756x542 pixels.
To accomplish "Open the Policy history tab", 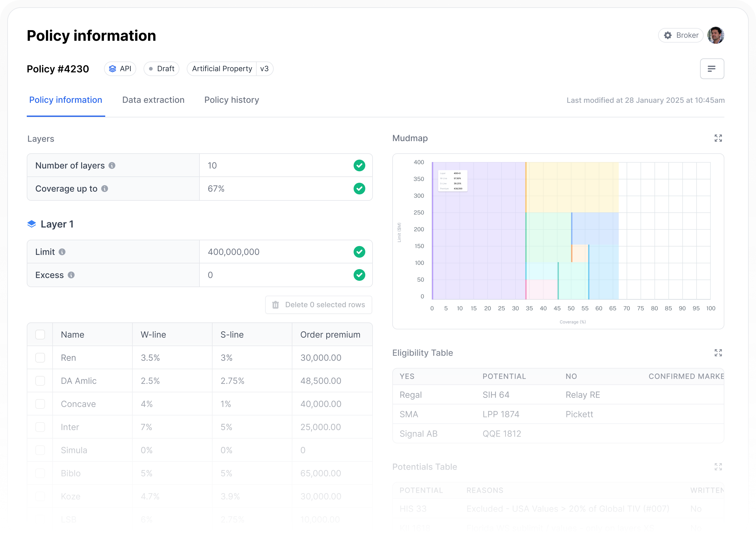I will pos(231,100).
